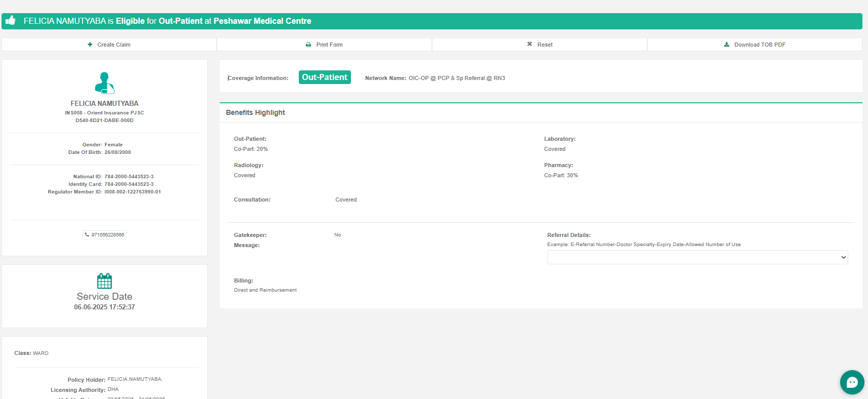Click the printer icon for Print Form

(x=308, y=45)
